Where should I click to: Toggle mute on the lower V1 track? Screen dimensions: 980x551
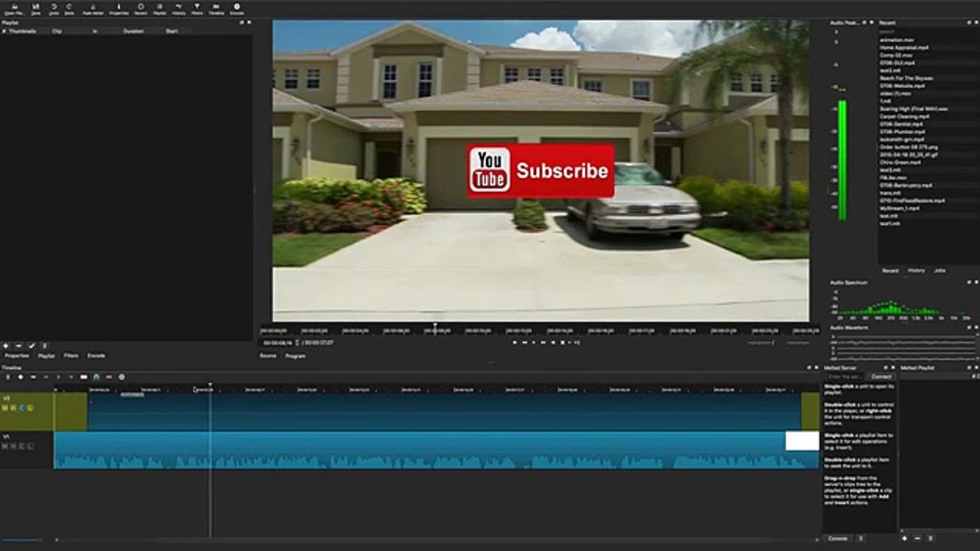[x=5, y=445]
